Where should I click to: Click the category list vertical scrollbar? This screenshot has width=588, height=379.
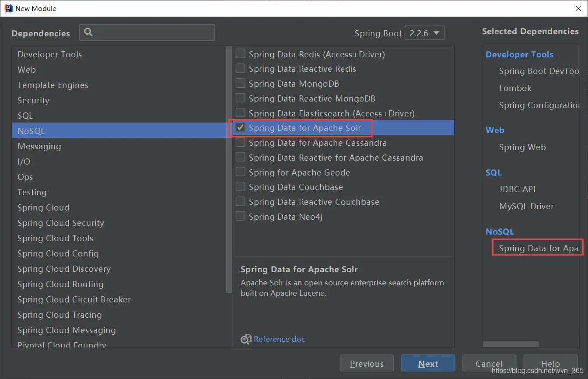(x=229, y=169)
